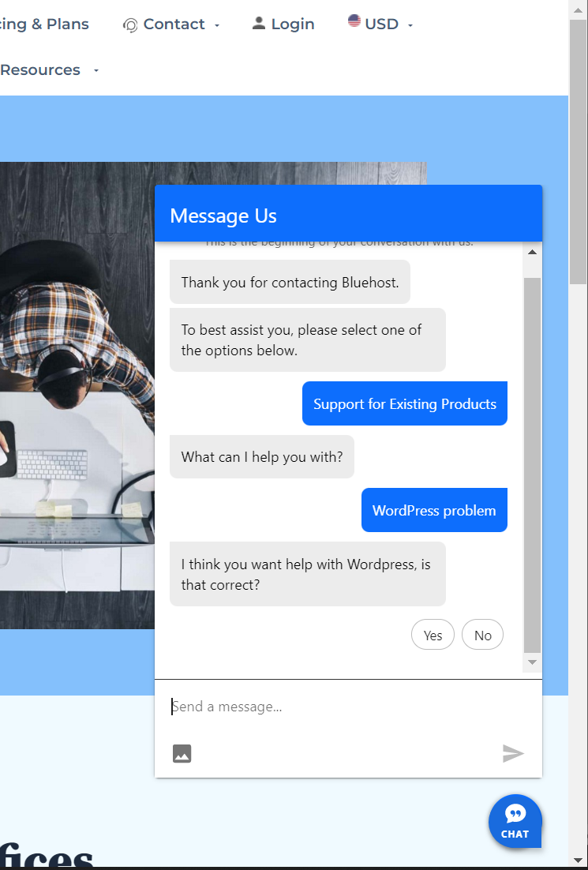Screen dimensions: 588x870
Task: Click the 'I think you want help with Wordpress' message
Action: click(308, 574)
